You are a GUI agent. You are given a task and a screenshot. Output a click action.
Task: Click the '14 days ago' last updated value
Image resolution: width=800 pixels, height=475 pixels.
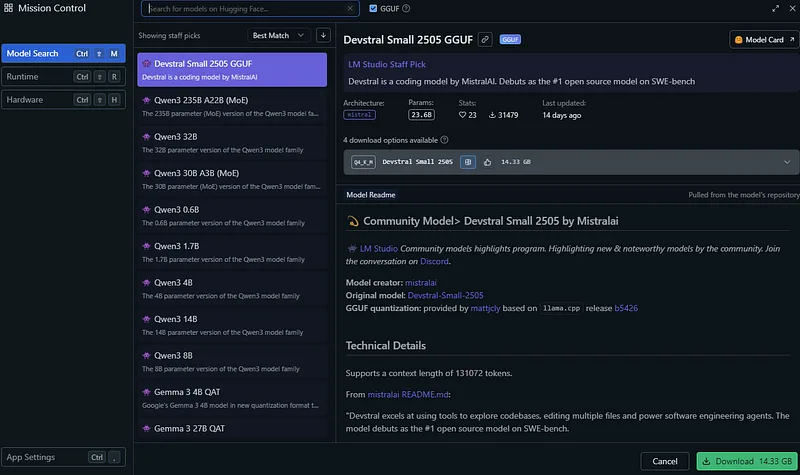(x=562, y=115)
